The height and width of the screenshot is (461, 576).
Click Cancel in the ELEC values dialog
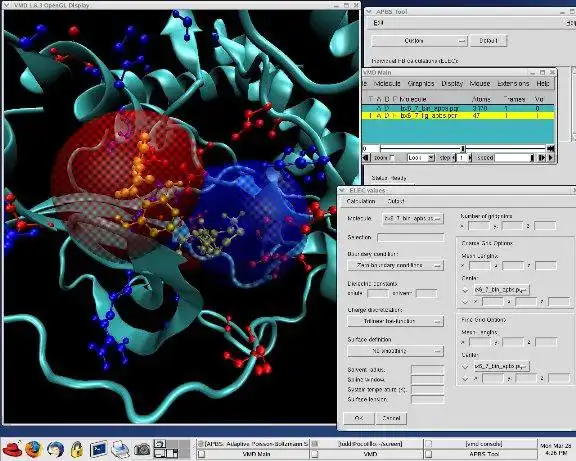[391, 418]
